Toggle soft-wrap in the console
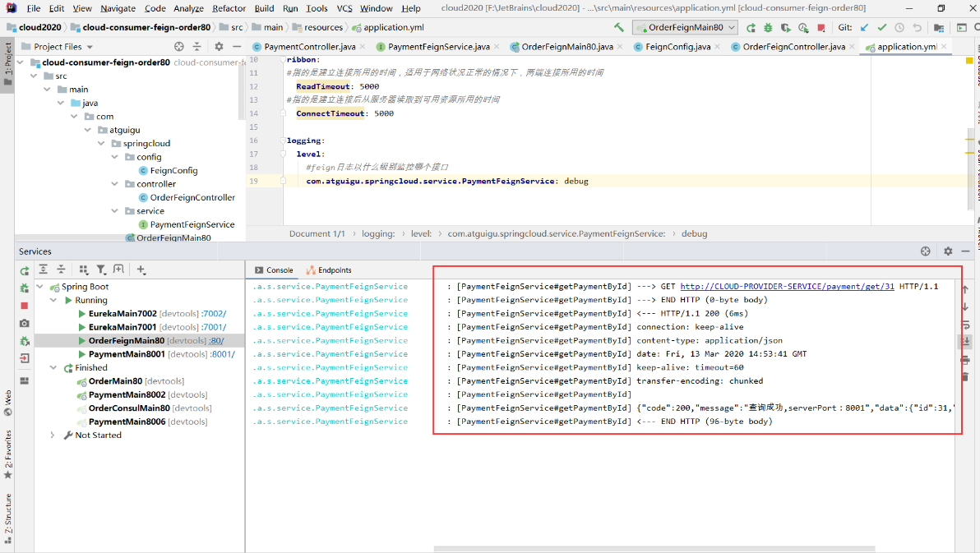The image size is (980, 553). 965,325
